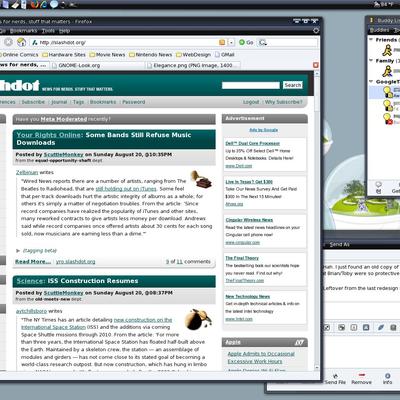
Task: Click Read More link under music story
Action: [33, 262]
